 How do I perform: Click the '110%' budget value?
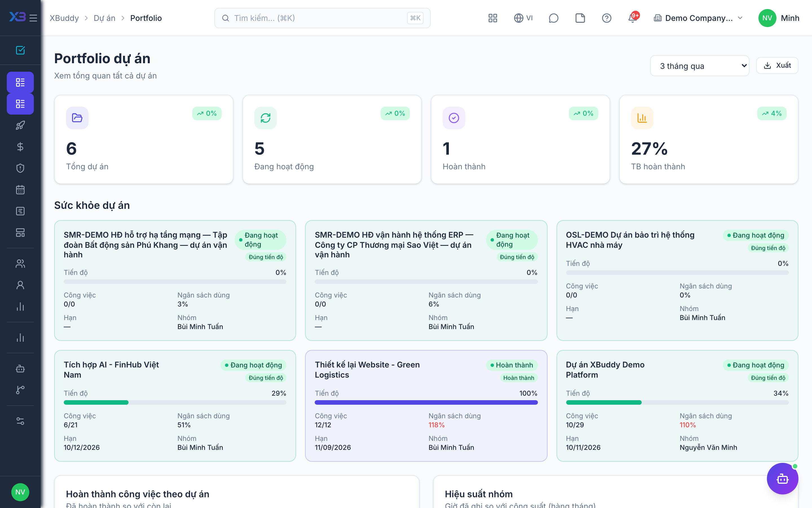(x=687, y=425)
